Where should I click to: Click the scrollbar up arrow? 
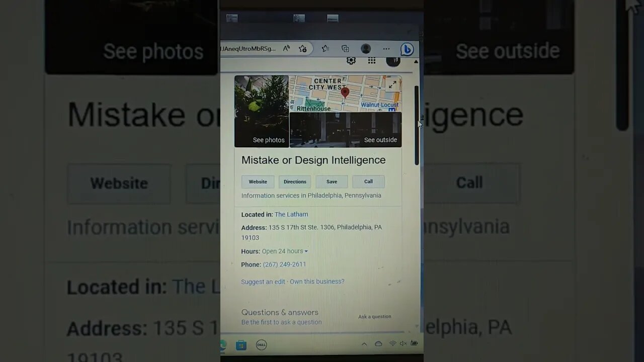click(416, 61)
